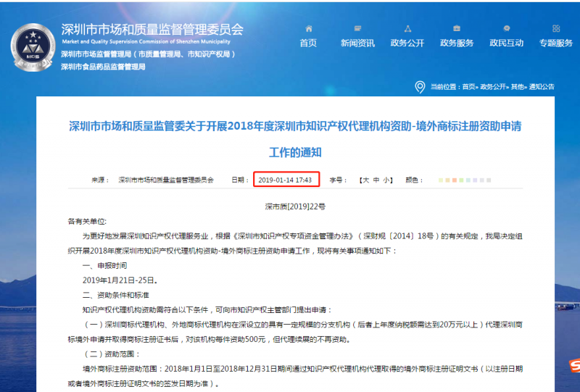The height and width of the screenshot is (392, 580).
Task: Click the briefcase icon above 政务服务
Action: click(x=457, y=29)
